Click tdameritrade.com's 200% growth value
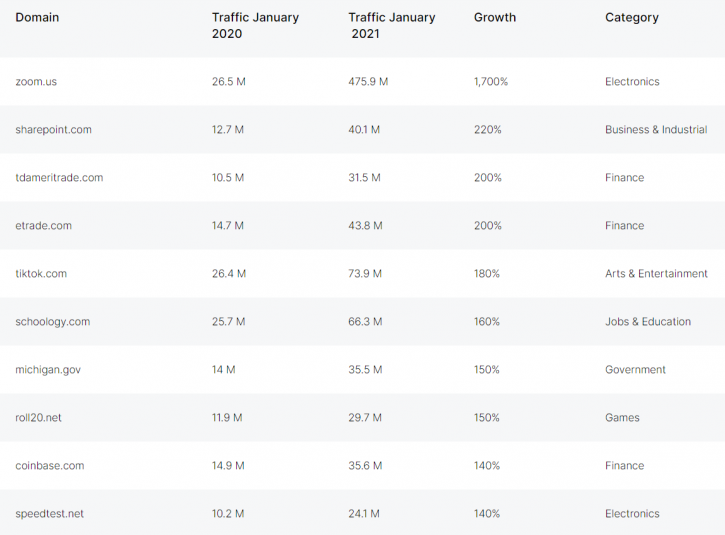 (x=487, y=178)
